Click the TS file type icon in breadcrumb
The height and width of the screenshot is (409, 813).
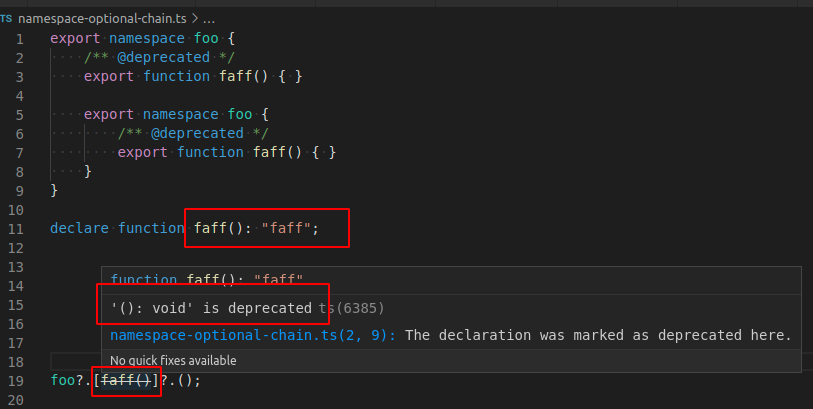click(6, 19)
